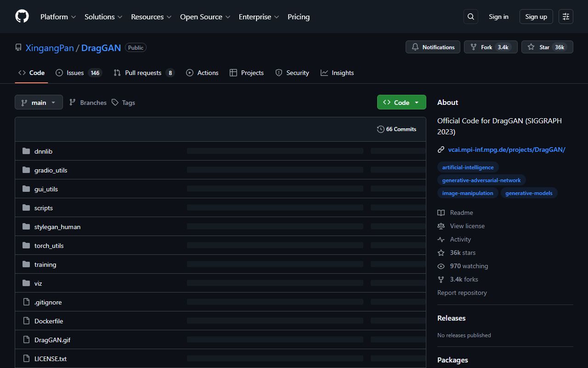
Task: Check repository Activity via the pulse icon
Action: pyautogui.click(x=441, y=239)
